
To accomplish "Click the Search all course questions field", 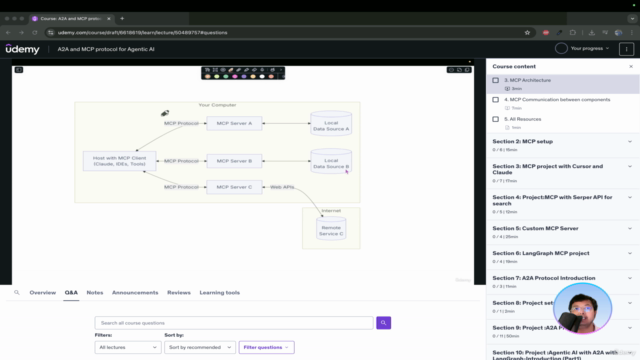I will (234, 323).
